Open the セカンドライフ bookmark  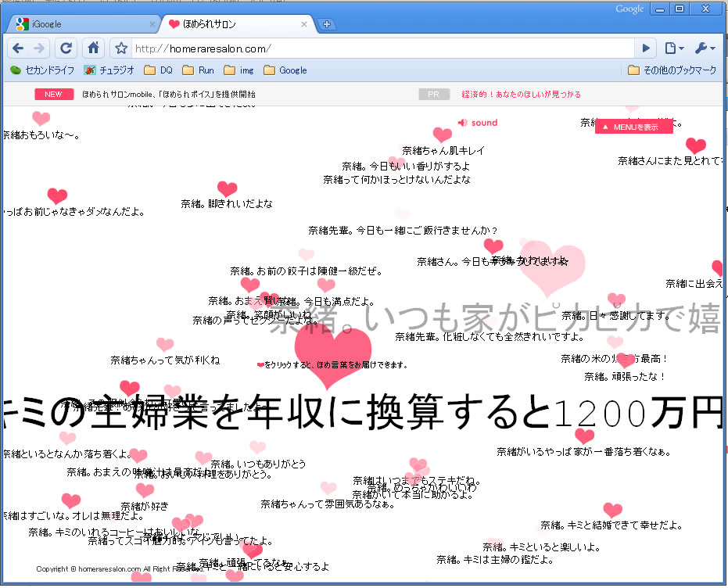point(42,70)
